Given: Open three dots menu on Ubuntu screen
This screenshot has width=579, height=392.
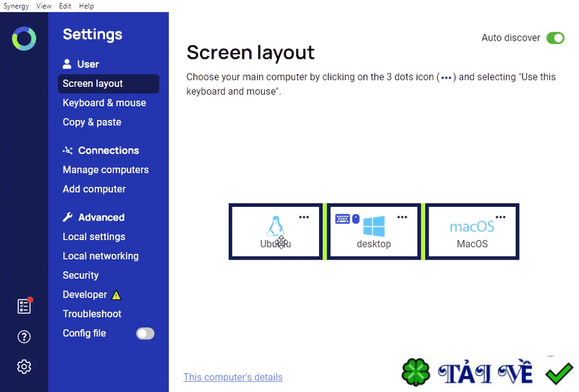Looking at the screenshot, I should coord(304,217).
